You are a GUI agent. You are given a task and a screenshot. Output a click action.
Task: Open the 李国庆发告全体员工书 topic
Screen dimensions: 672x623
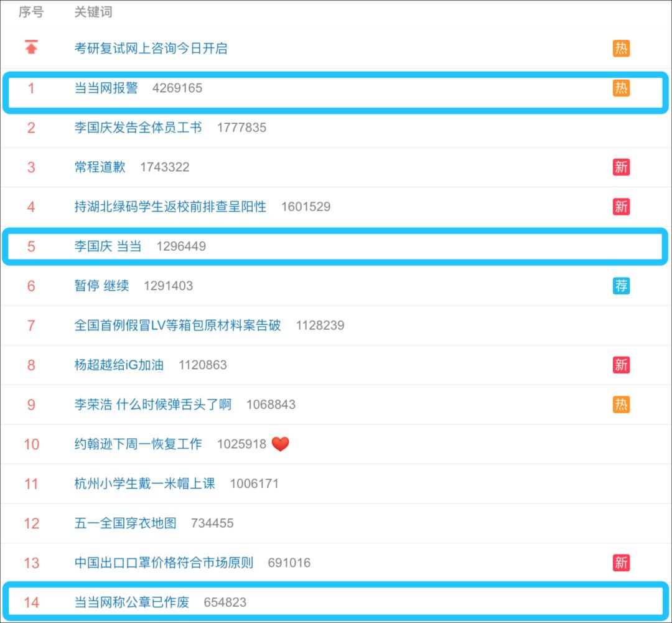pyautogui.click(x=138, y=128)
